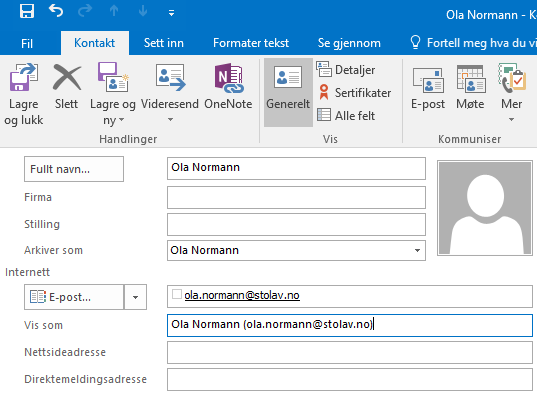Click the Internett section heading
This screenshot has width=537, height=395.
click(27, 272)
